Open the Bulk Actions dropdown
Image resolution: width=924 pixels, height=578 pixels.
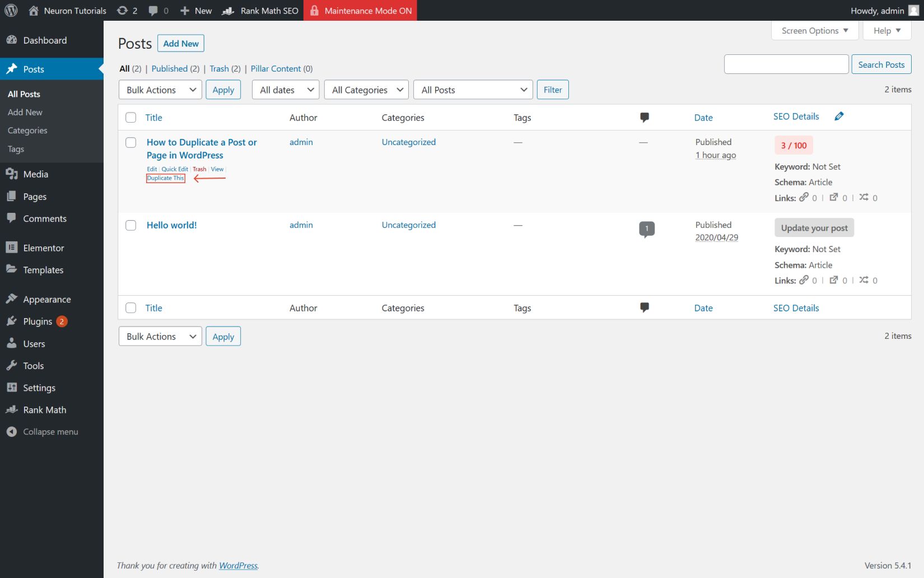160,90
